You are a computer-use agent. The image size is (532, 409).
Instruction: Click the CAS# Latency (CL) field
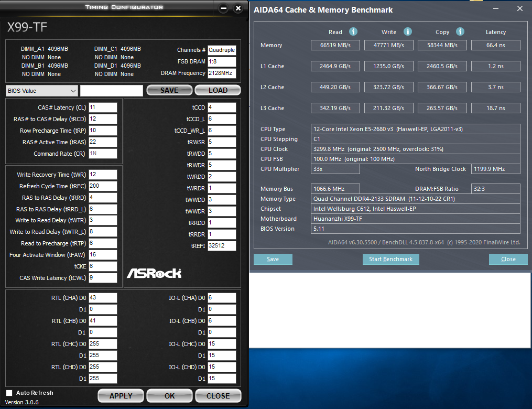point(103,107)
